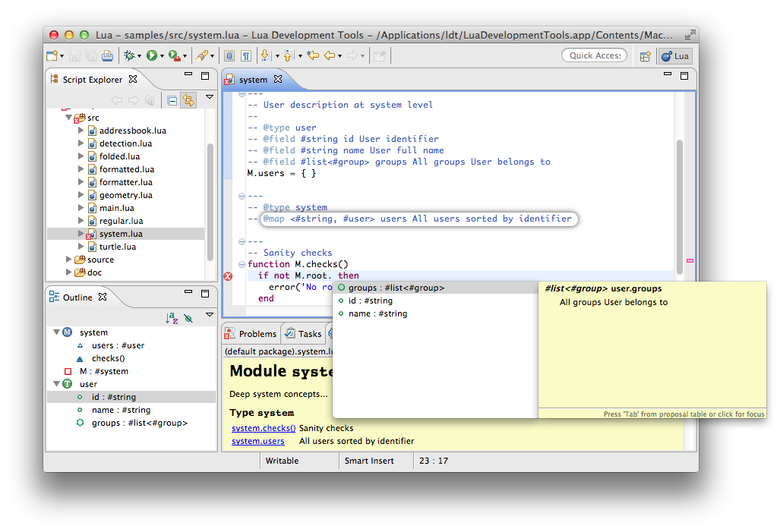Collapse the src folder
The width and height of the screenshot is (777, 532).
[69, 118]
